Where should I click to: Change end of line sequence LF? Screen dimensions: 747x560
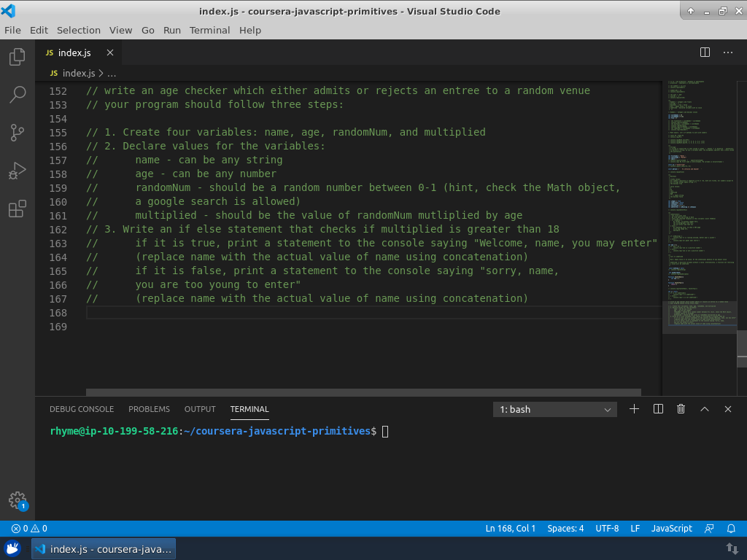coord(635,528)
